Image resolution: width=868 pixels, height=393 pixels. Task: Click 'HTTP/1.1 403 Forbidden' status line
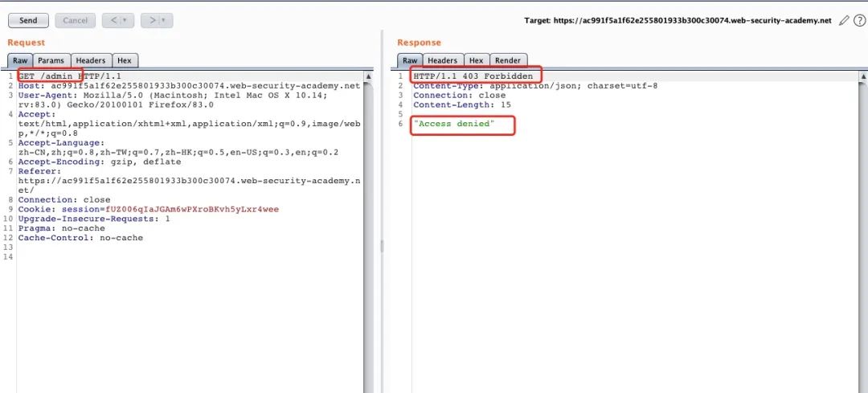473,76
